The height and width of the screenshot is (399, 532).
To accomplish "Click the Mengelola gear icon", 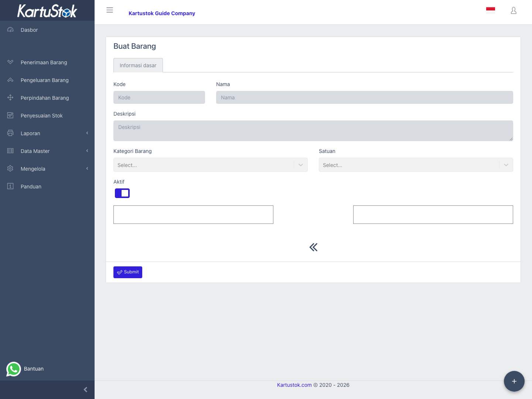I will tap(10, 168).
